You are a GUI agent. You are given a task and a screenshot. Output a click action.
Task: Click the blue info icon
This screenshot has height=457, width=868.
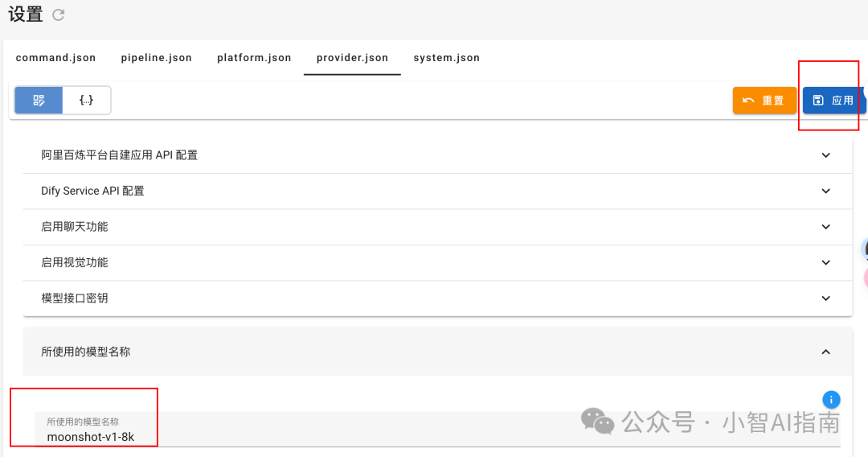(x=831, y=399)
